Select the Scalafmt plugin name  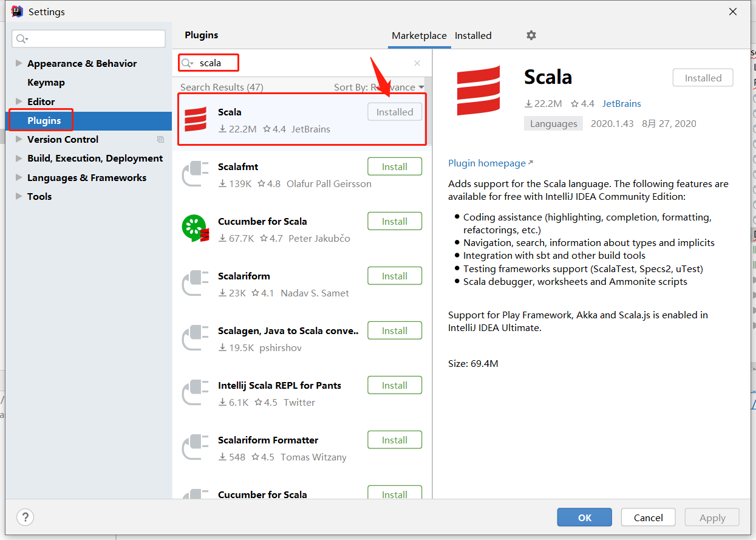[238, 166]
